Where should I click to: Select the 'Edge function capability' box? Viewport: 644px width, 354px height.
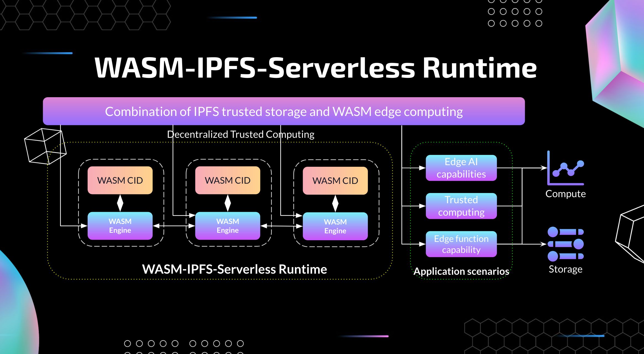click(x=461, y=244)
